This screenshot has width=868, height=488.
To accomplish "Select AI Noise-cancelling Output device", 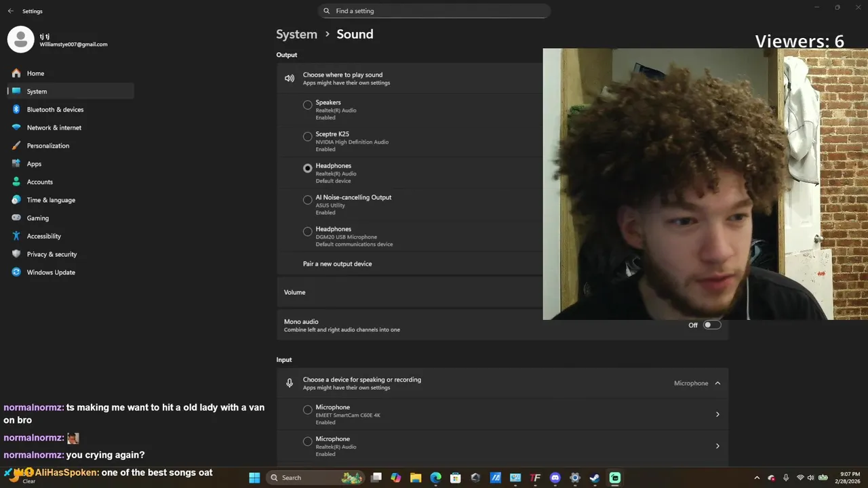I will (x=307, y=200).
